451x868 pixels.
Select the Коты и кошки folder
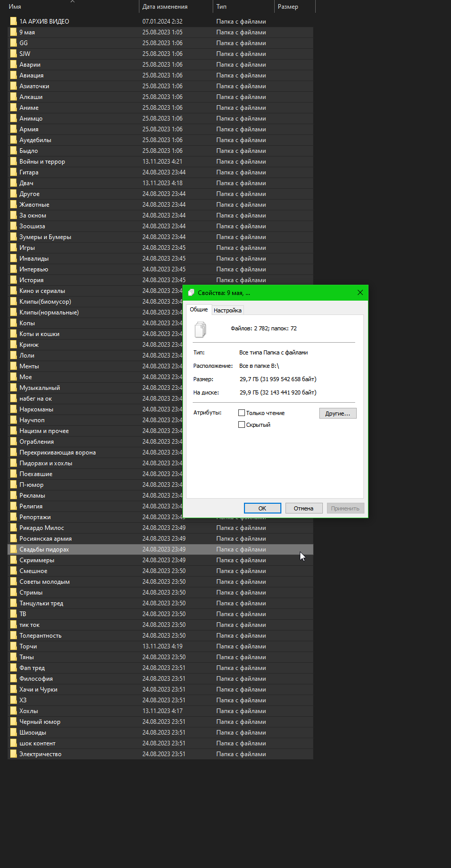tap(39, 334)
